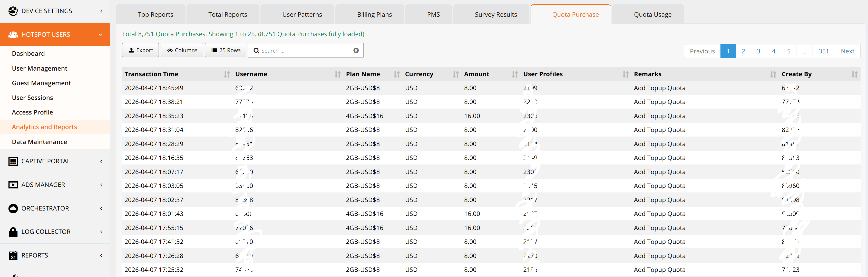Switch to the Quota Usage tab
This screenshot has width=868, height=277.
[652, 14]
